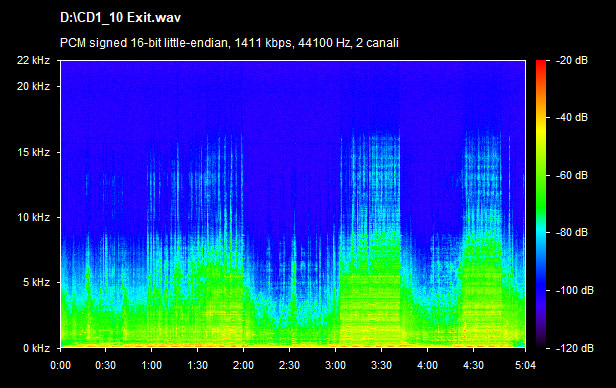Select the -100 dB scale label
The width and height of the screenshot is (616, 388).
tap(574, 290)
